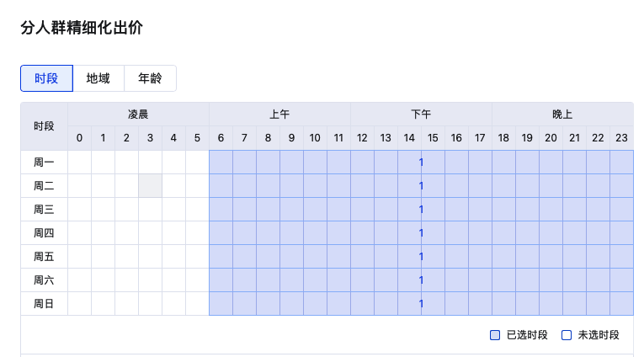Click the 周六 row header

tap(44, 280)
